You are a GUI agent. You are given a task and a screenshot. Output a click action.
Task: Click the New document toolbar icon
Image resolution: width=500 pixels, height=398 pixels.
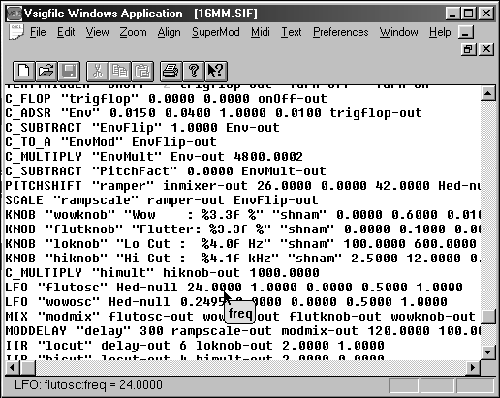(x=24, y=71)
